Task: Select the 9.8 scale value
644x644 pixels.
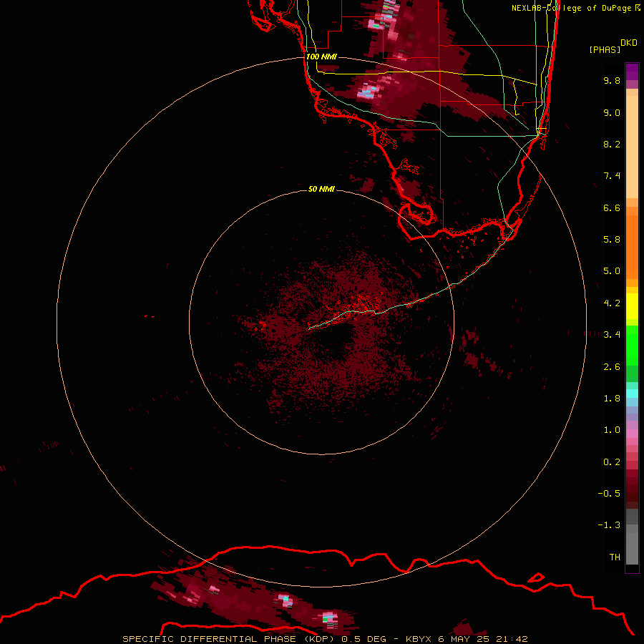Action: pyautogui.click(x=612, y=80)
